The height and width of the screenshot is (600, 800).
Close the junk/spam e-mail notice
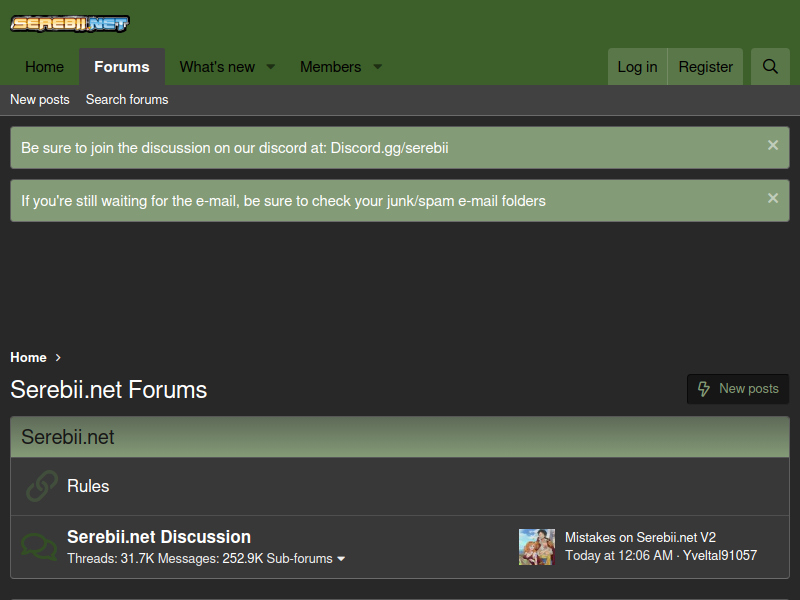click(x=773, y=198)
